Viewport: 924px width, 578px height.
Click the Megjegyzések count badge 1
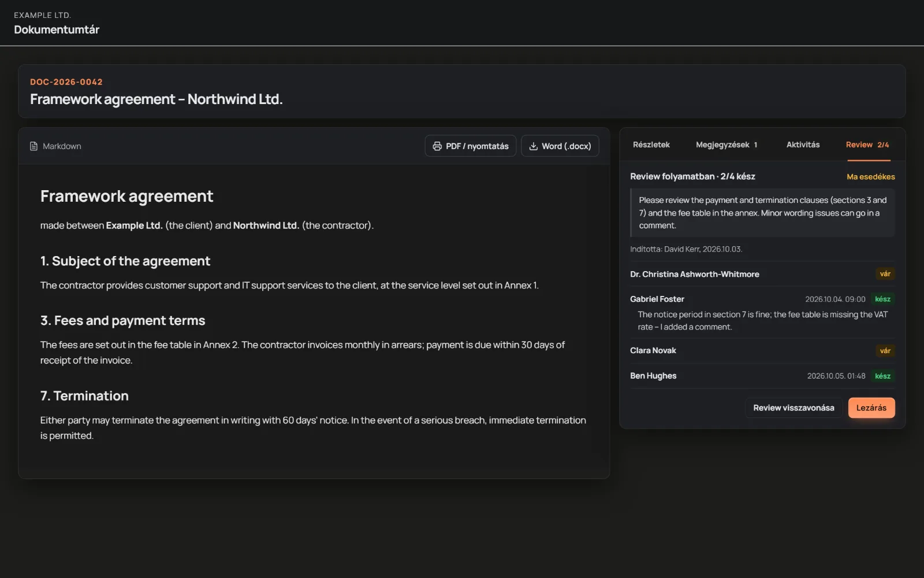pos(755,145)
